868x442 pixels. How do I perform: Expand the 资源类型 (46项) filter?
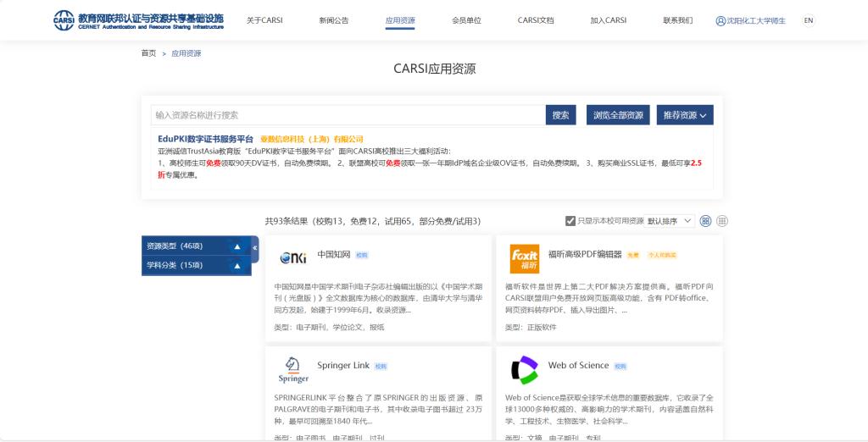pyautogui.click(x=196, y=246)
